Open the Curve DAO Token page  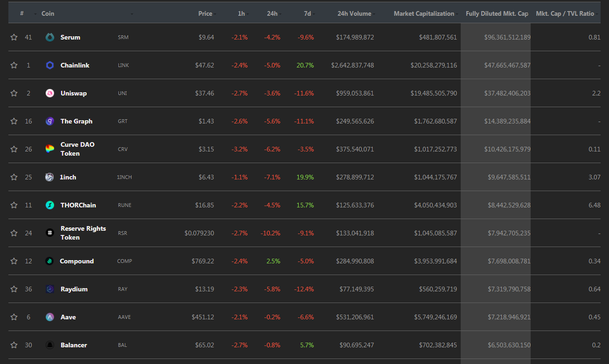pyautogui.click(x=78, y=149)
